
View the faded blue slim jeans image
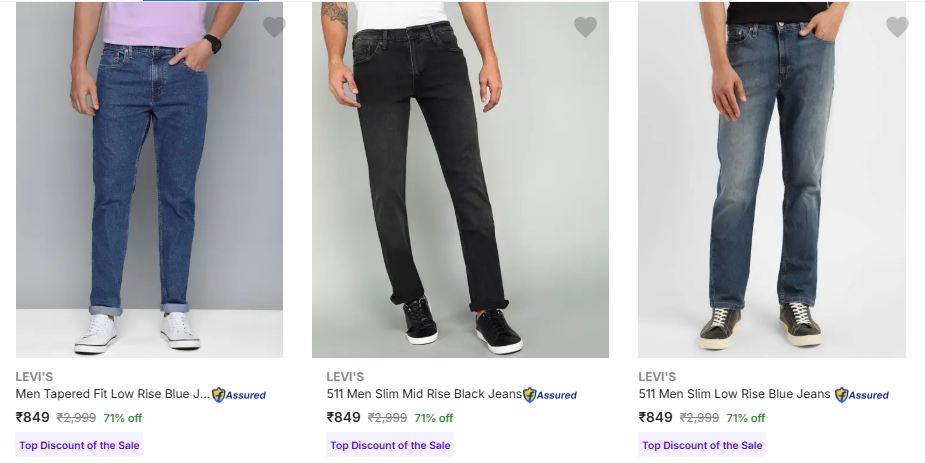[x=771, y=180]
